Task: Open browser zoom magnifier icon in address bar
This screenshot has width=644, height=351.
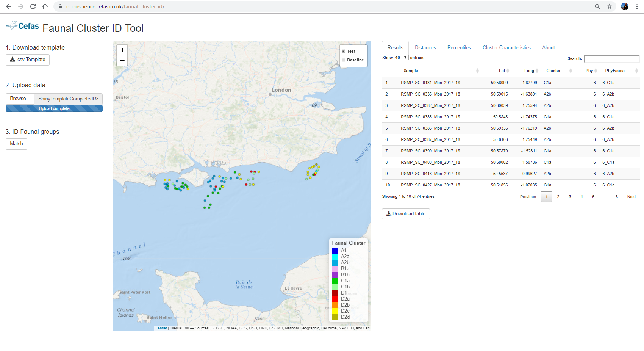Action: 597,6
